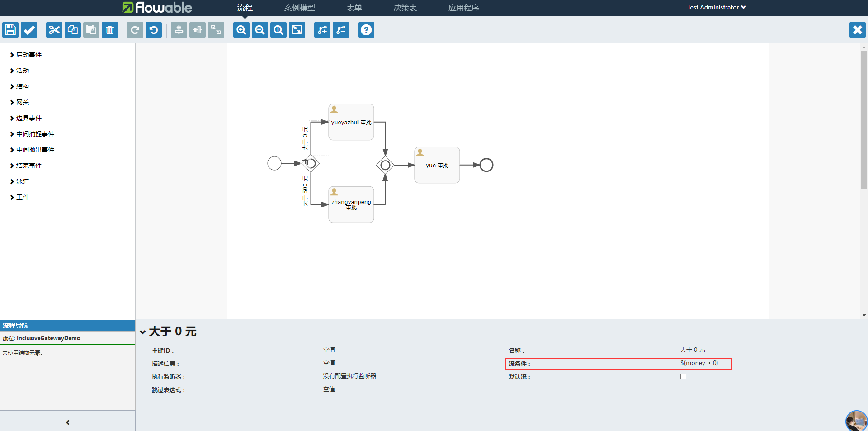Switch to 表单 tab

click(x=354, y=8)
